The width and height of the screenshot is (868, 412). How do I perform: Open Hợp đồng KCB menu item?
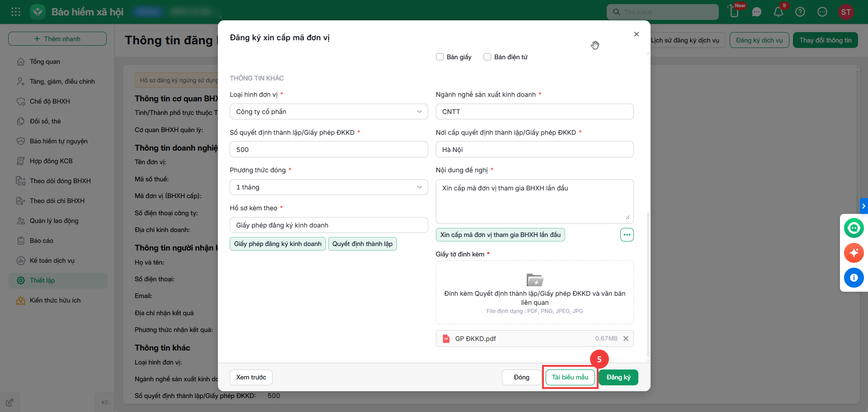pos(58,161)
